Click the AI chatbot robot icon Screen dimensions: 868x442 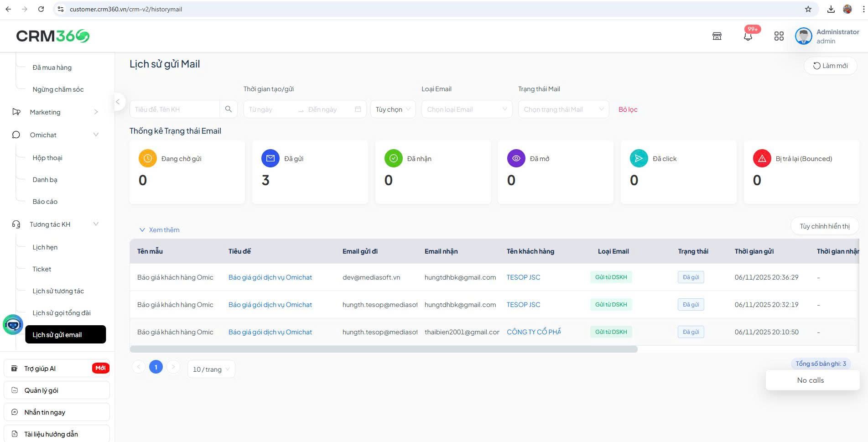tap(13, 324)
